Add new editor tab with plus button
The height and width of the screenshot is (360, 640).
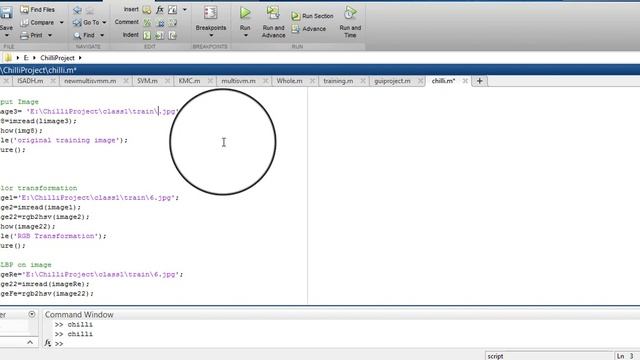coord(480,81)
